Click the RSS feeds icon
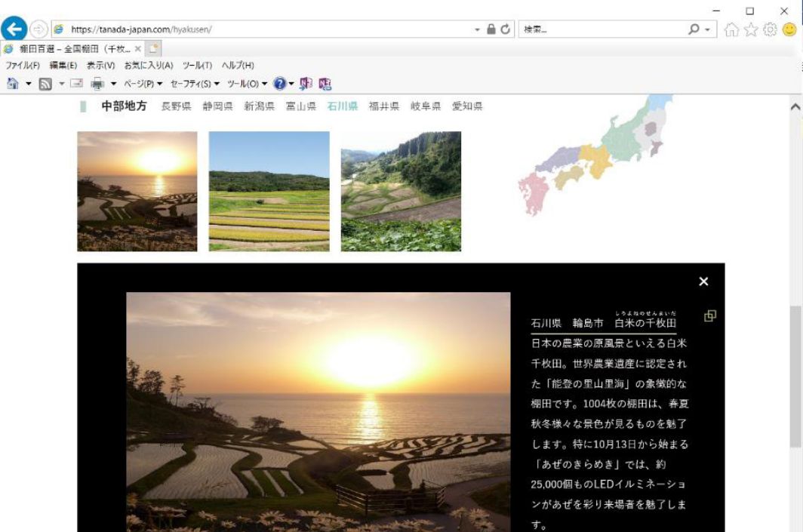The image size is (803, 532). click(x=45, y=84)
